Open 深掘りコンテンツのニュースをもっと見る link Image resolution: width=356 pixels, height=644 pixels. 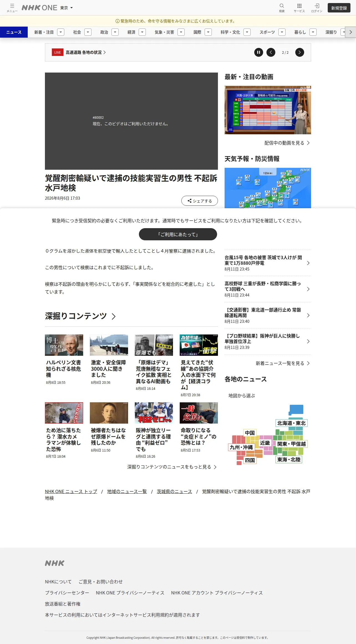point(172,467)
